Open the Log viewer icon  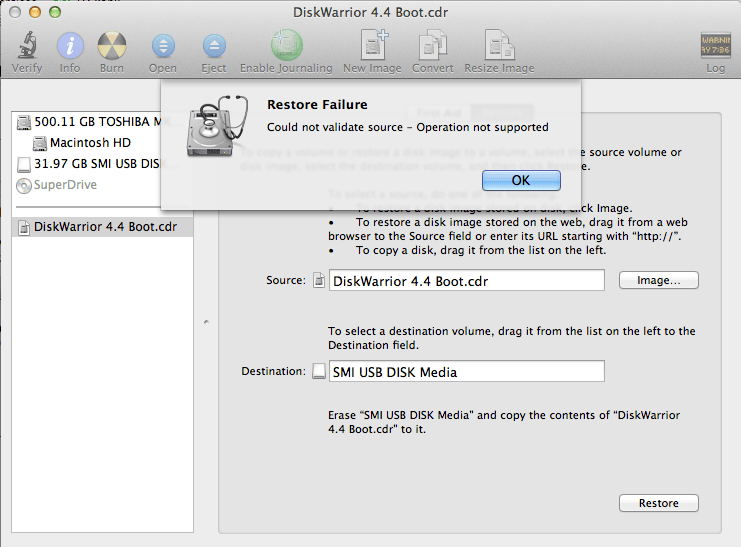(x=715, y=46)
